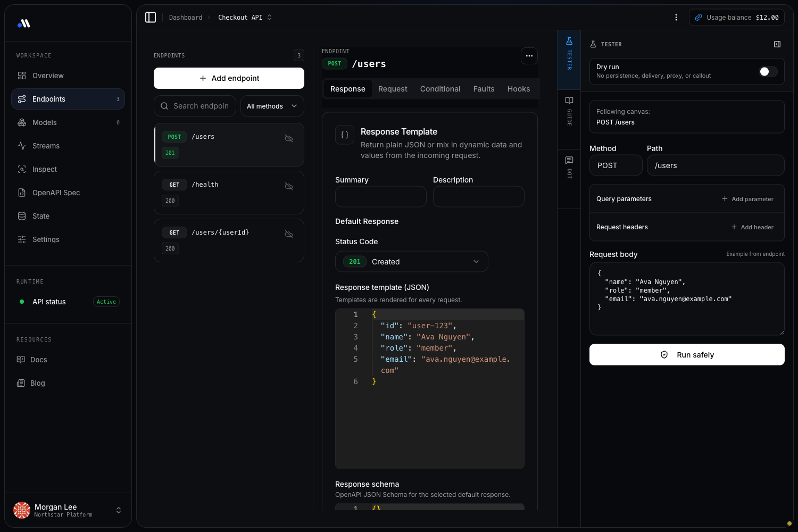Switch to the Faults tab

coord(484,89)
